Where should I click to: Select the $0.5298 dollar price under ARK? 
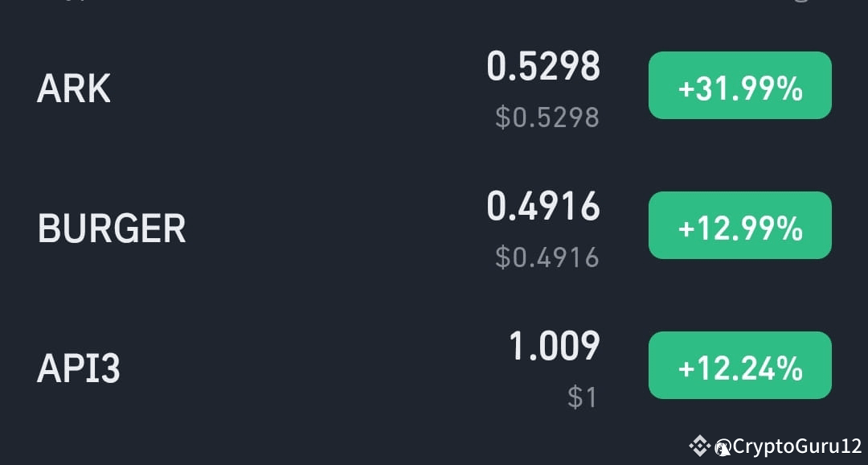(549, 117)
